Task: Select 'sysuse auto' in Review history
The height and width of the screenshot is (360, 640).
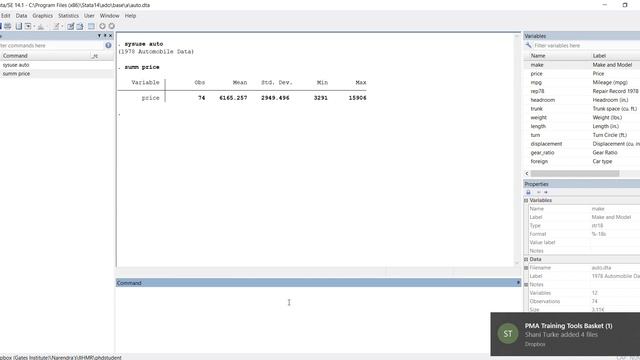Action: (57, 65)
